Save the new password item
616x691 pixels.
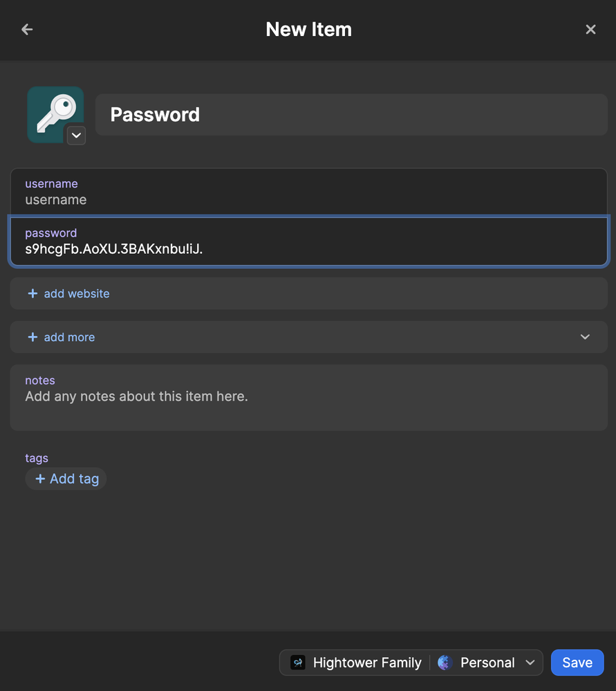577,663
